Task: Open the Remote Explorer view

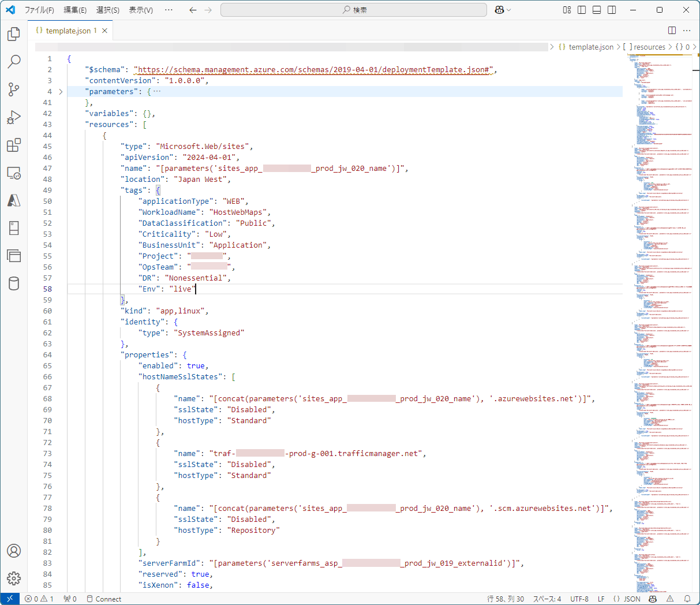Action: 13,173
